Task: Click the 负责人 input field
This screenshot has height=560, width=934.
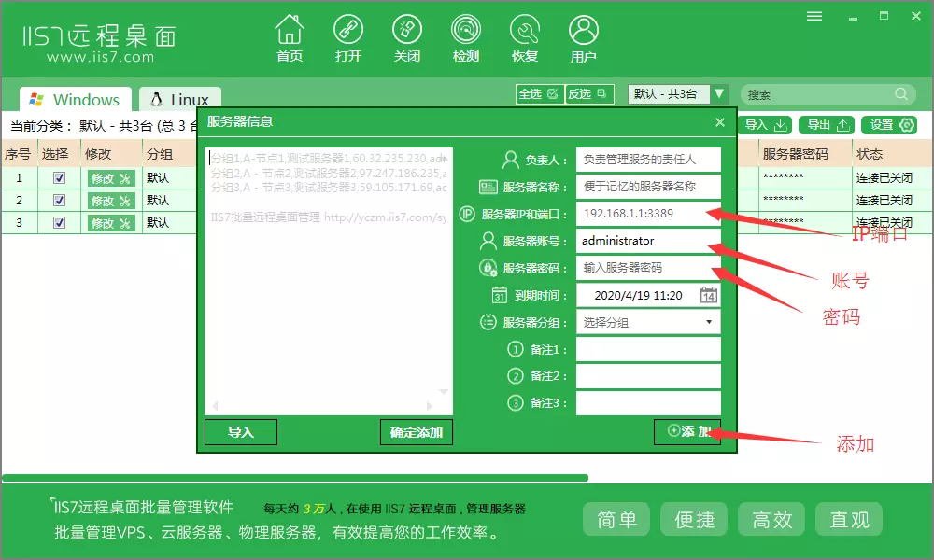Action: click(x=648, y=160)
